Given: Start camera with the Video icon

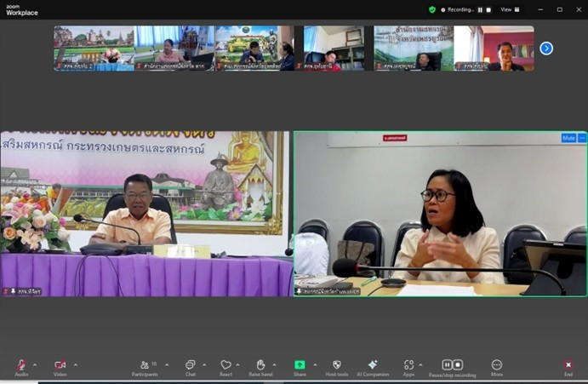Looking at the screenshot, I should coord(60,365).
